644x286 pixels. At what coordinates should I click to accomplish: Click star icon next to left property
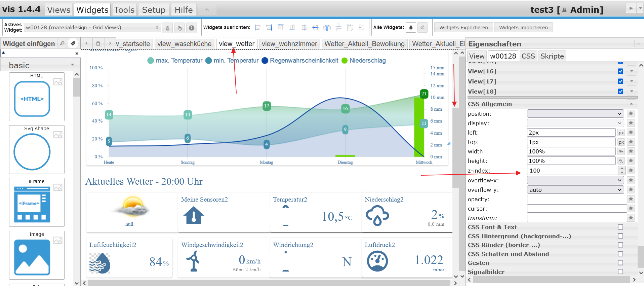click(x=631, y=133)
